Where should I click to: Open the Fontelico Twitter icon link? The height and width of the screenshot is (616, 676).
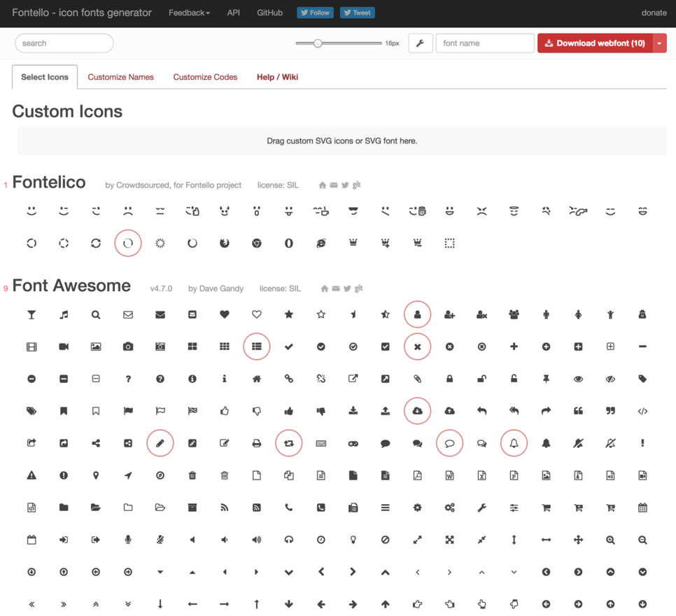coord(345,185)
